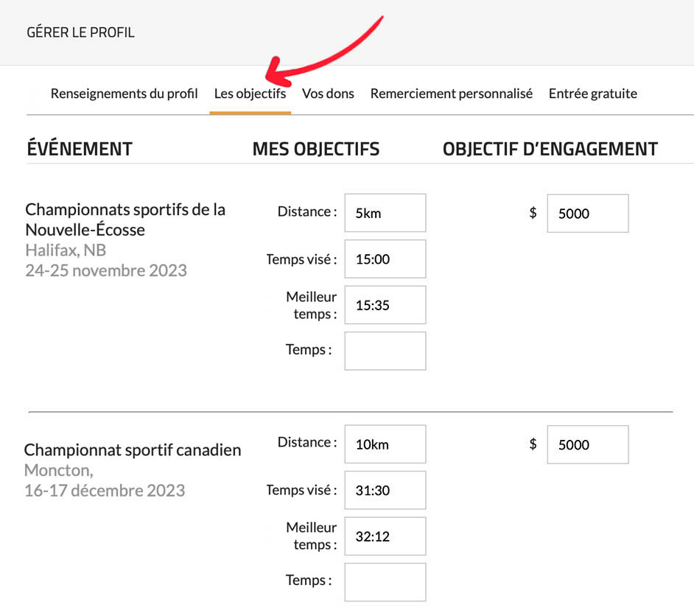This screenshot has height=616, width=694.
Task: Switch to the Vos dons tab
Action: [x=328, y=94]
